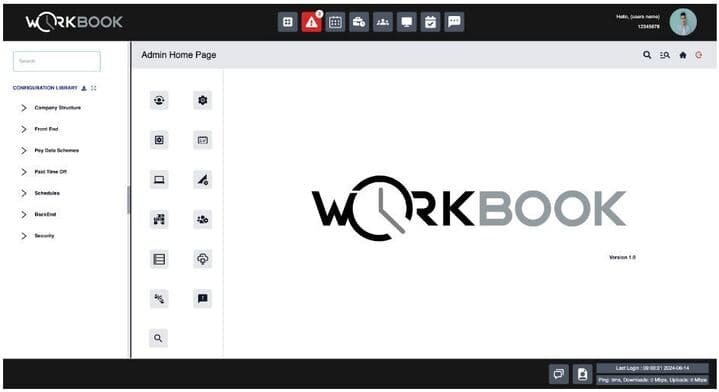Open the calendar checkmark icon in top bar
Screen dimensions: 719x392
pyautogui.click(x=431, y=22)
